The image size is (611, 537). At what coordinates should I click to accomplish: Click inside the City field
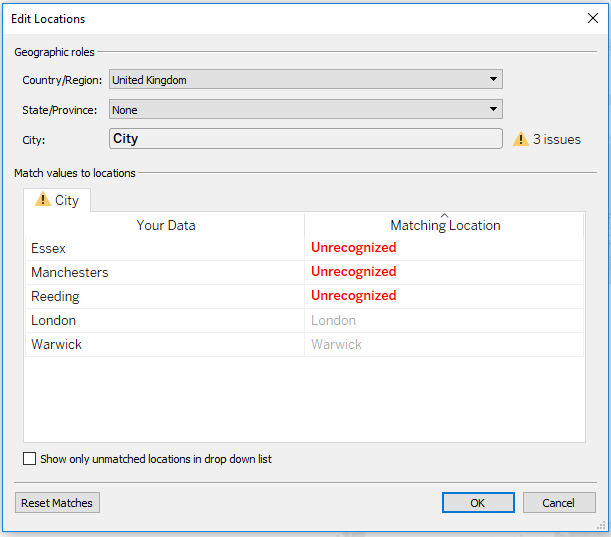(305, 139)
